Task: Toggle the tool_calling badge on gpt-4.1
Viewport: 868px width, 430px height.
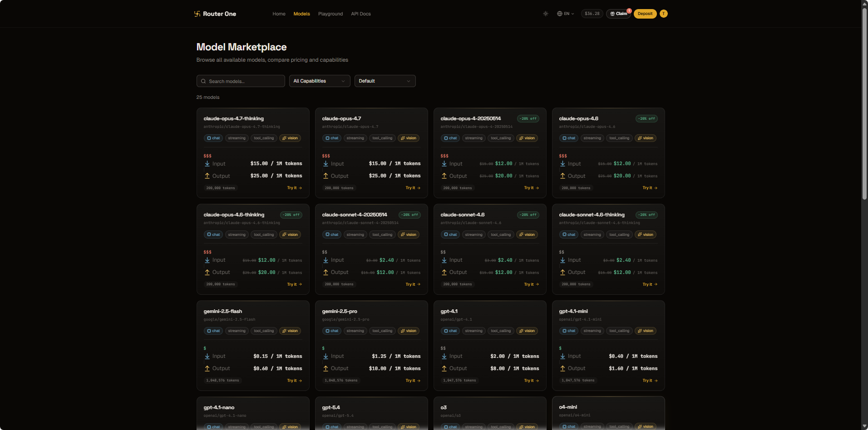Action: click(x=500, y=331)
